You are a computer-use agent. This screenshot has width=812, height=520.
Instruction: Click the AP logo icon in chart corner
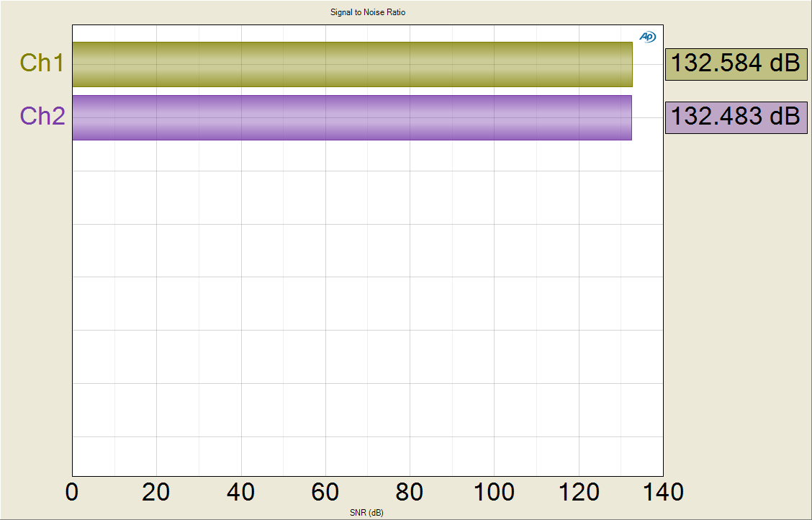pos(647,37)
